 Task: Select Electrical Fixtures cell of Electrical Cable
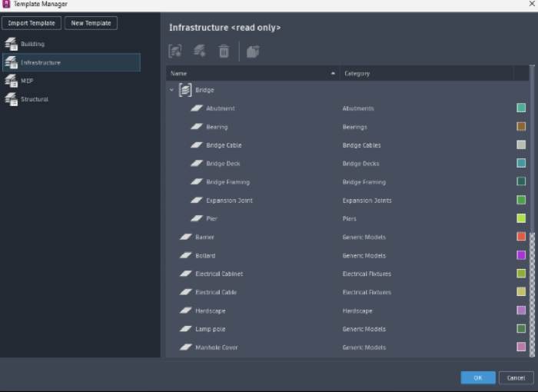(367, 292)
